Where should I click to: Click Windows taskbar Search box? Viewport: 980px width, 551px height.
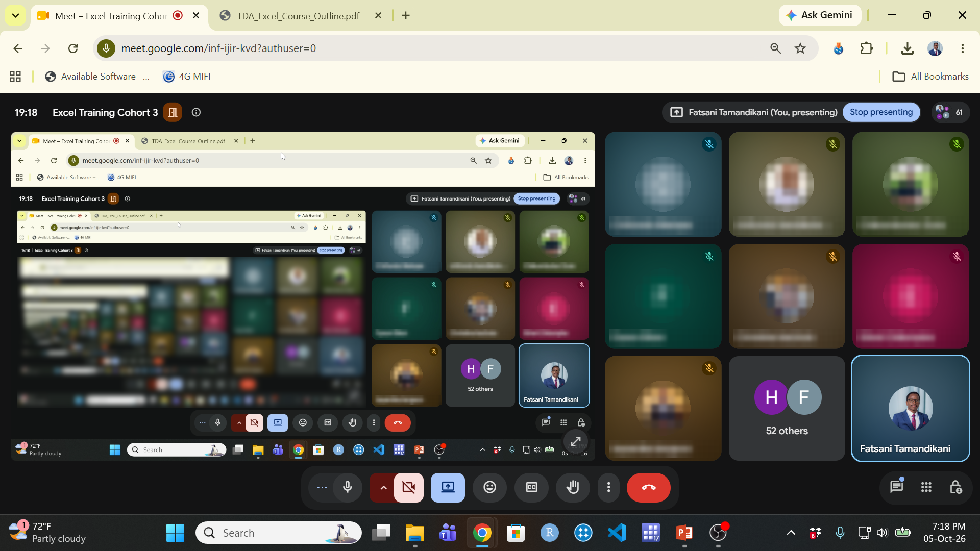point(279,533)
